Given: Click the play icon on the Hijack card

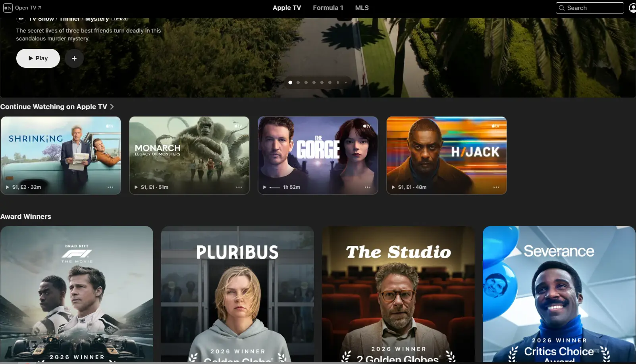Looking at the screenshot, I should point(393,187).
